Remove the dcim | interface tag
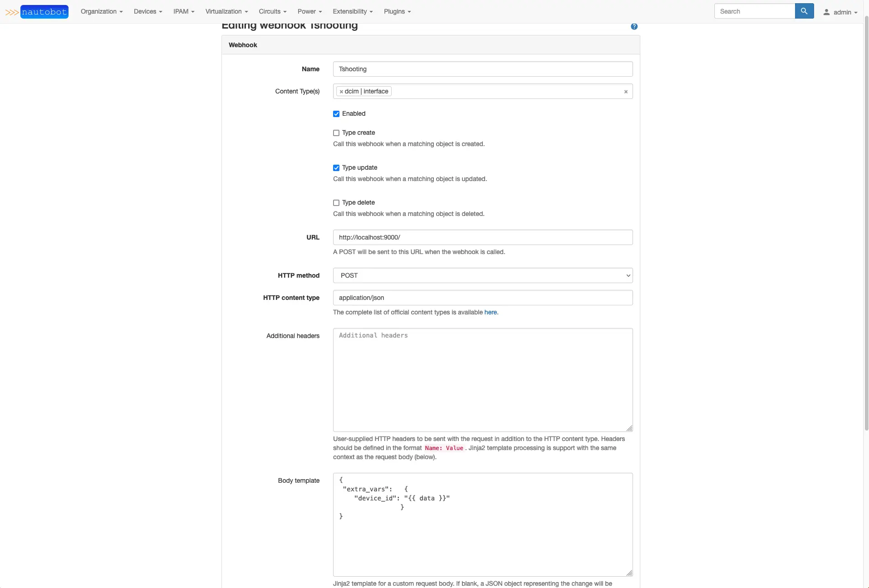The image size is (869, 588). point(341,92)
